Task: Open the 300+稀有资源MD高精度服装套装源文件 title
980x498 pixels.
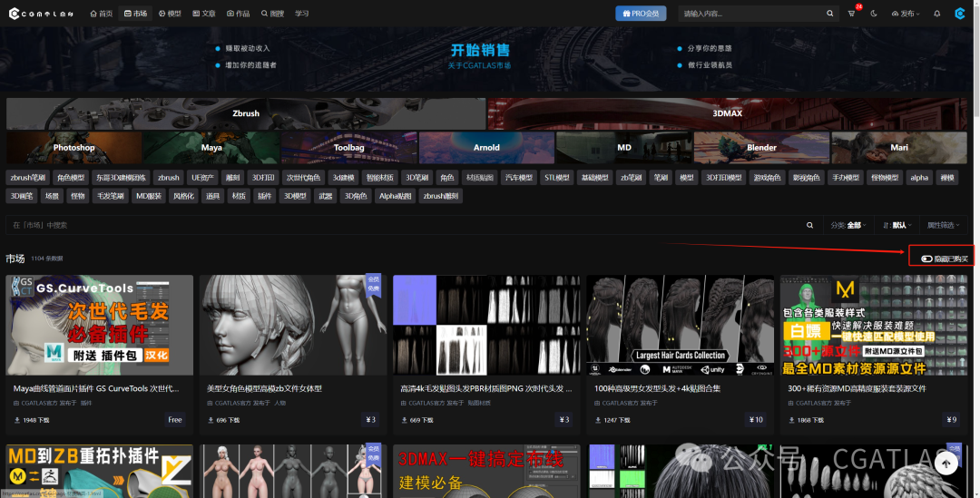Action: [857, 388]
